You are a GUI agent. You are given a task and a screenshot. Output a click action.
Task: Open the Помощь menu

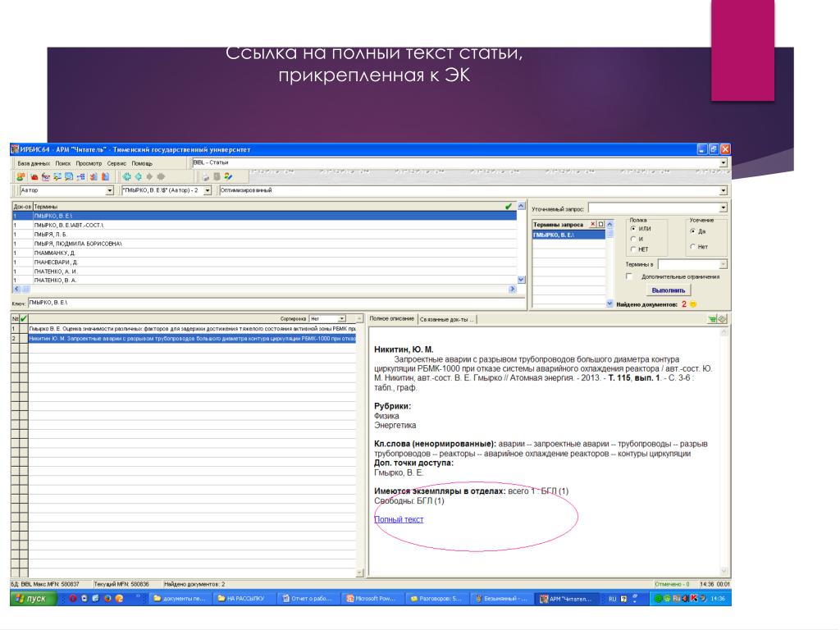pyautogui.click(x=142, y=163)
